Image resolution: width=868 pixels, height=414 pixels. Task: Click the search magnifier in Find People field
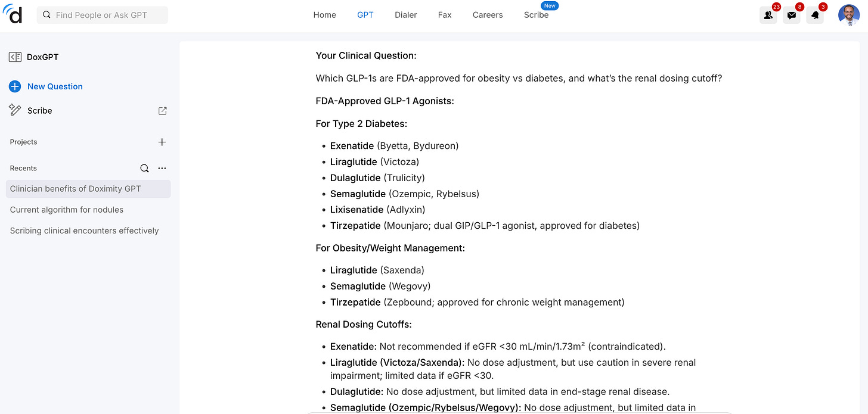click(46, 15)
